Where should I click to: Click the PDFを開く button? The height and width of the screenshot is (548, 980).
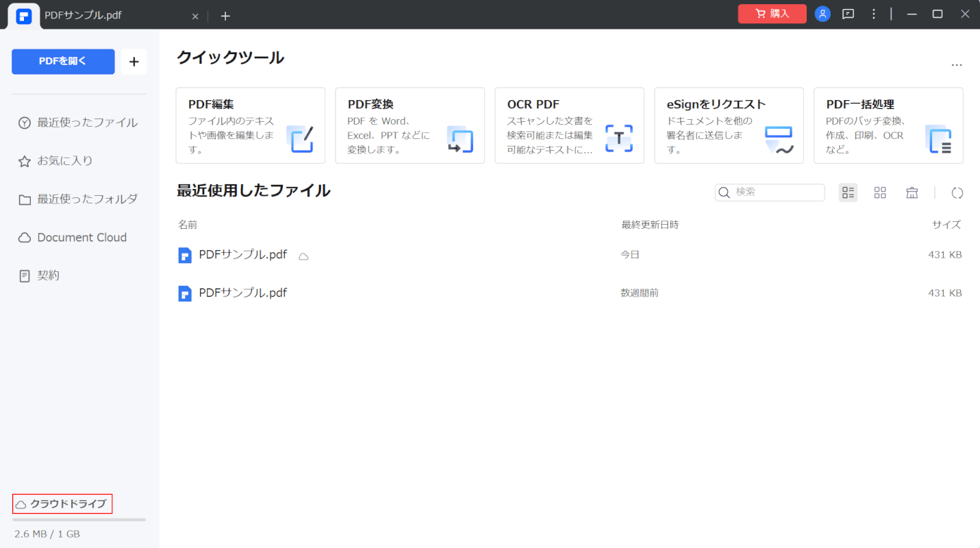[63, 62]
